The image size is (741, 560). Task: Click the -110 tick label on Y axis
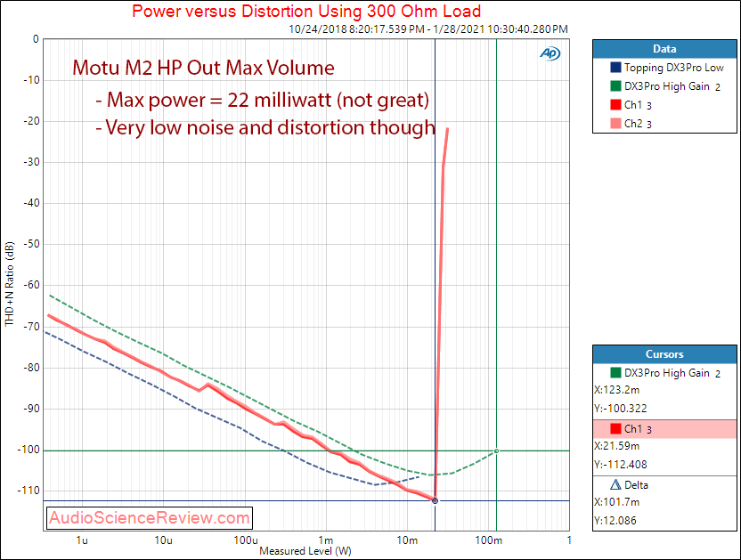tap(28, 491)
